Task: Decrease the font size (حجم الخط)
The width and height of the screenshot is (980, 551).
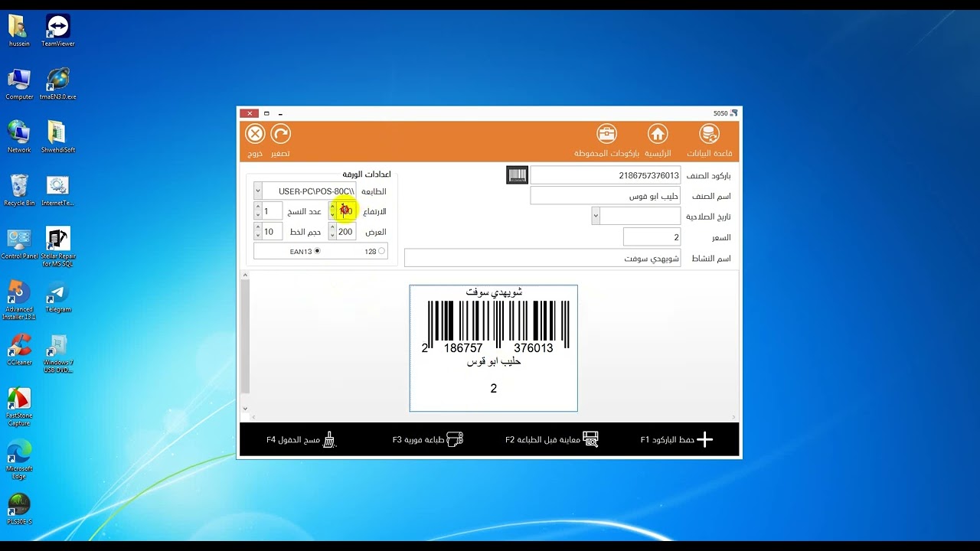Action: click(257, 236)
